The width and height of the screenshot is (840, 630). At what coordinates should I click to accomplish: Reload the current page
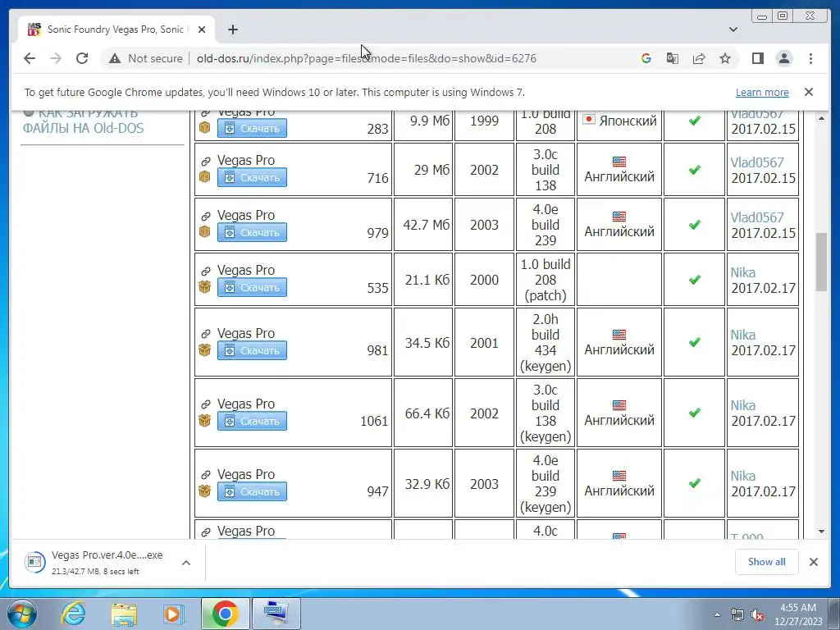(82, 58)
